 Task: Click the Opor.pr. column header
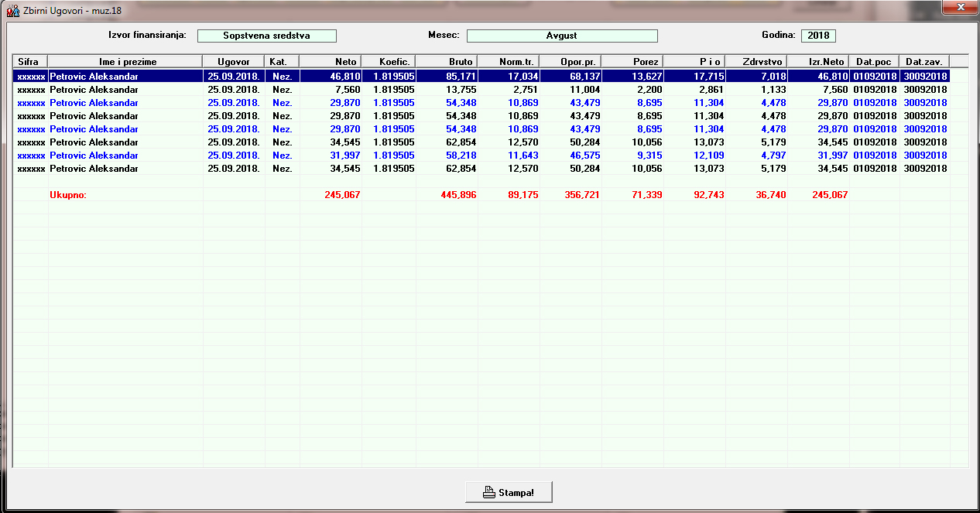[x=571, y=61]
